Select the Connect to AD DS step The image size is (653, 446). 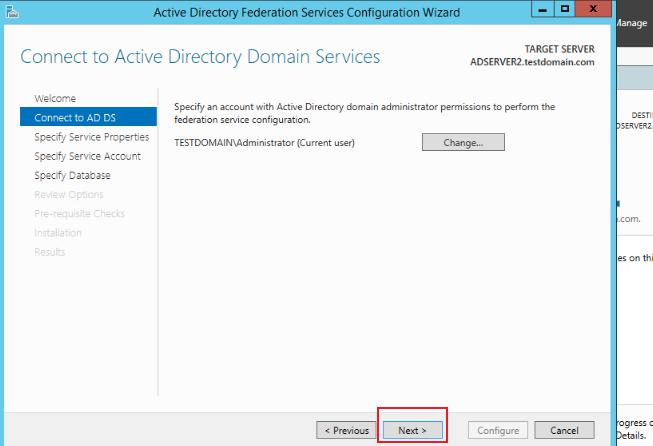click(88, 117)
